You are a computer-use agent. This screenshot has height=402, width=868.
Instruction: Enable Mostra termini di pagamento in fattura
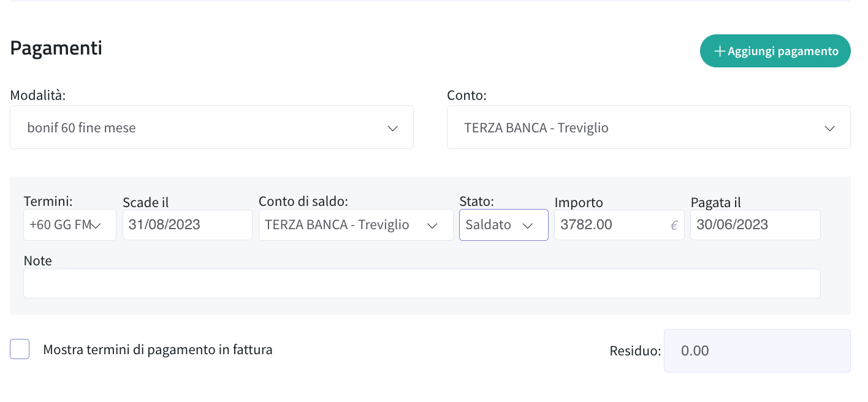click(x=20, y=349)
